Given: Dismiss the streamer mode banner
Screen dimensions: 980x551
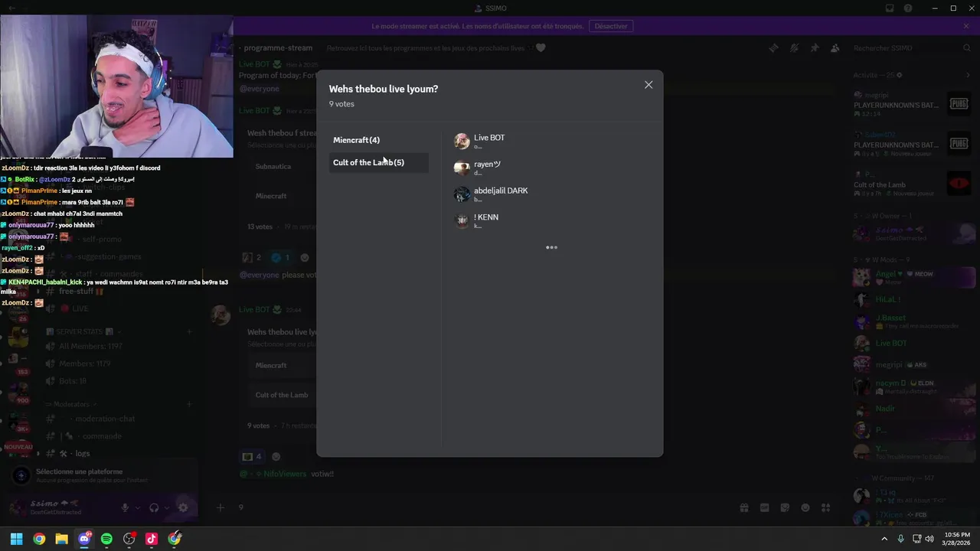Looking at the screenshot, I should coord(966,26).
